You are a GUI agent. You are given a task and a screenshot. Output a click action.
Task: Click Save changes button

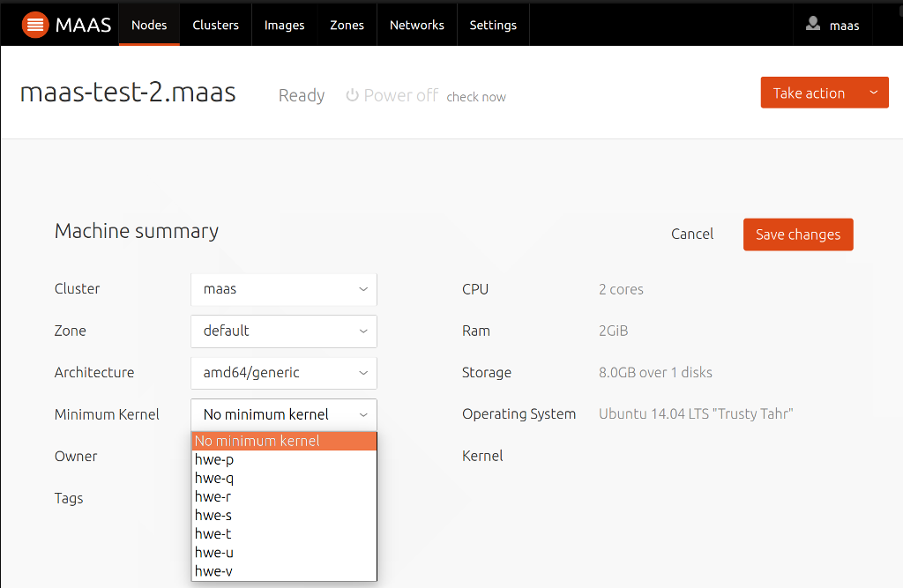pos(798,234)
